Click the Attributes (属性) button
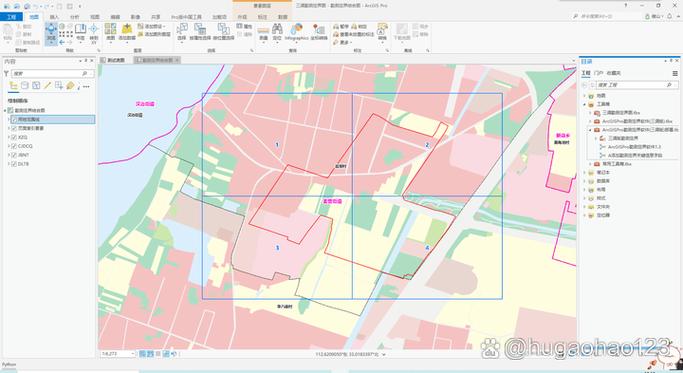The width and height of the screenshot is (683, 373). [x=244, y=27]
